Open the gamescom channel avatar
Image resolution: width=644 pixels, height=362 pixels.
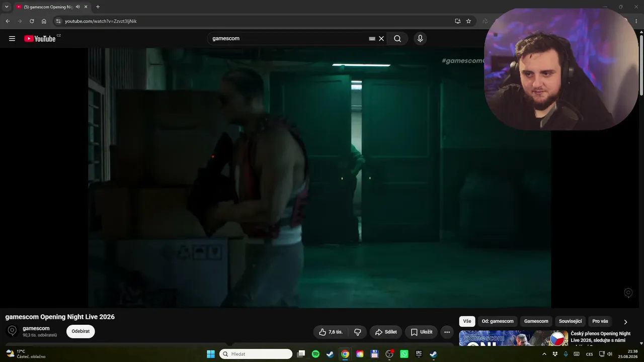pyautogui.click(x=12, y=331)
